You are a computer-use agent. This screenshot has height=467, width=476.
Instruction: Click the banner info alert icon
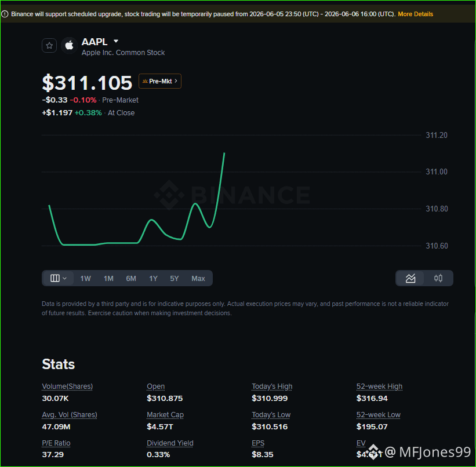tap(5, 14)
